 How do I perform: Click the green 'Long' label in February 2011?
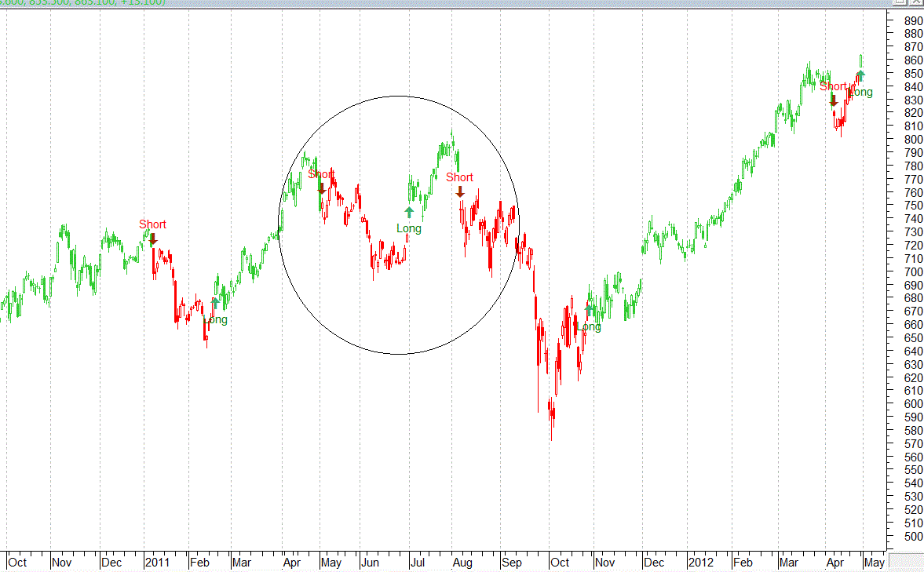pos(215,319)
